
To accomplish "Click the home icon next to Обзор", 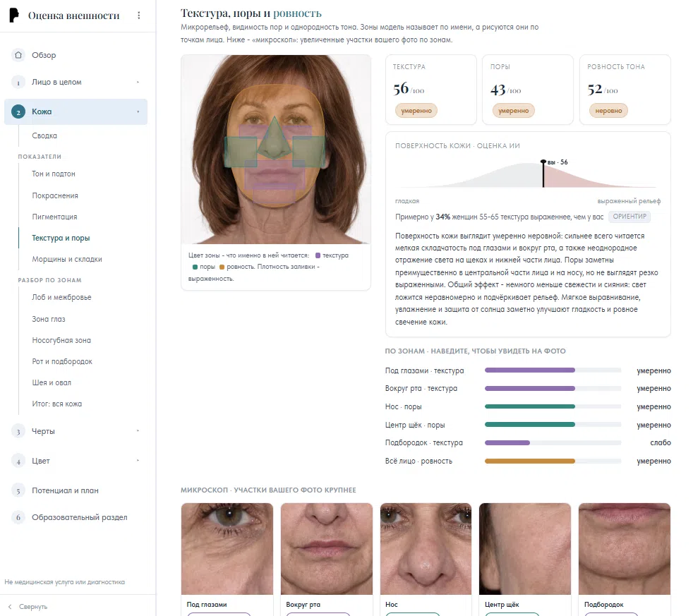I will coord(18,55).
